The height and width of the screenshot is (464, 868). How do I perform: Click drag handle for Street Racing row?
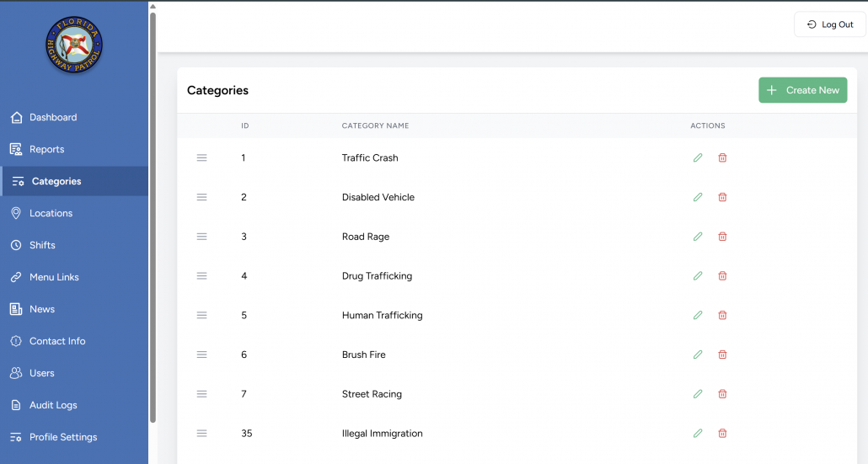(202, 394)
